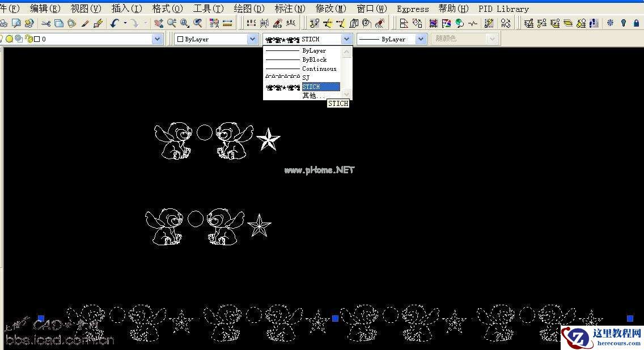The image size is (644, 350).
Task: Toggle layer 0 on/off lightbulb icon
Action: 2,39
